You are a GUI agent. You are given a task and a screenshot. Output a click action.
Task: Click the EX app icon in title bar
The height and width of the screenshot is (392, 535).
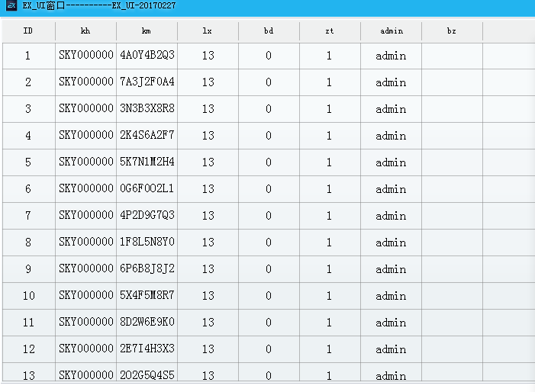(11, 8)
